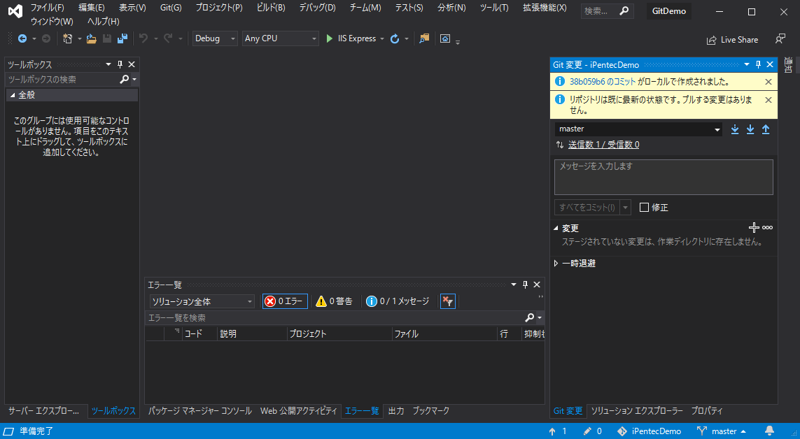This screenshot has height=439, width=800.
Task: Click the browser Refresh icon in toolbar
Action: coord(394,39)
